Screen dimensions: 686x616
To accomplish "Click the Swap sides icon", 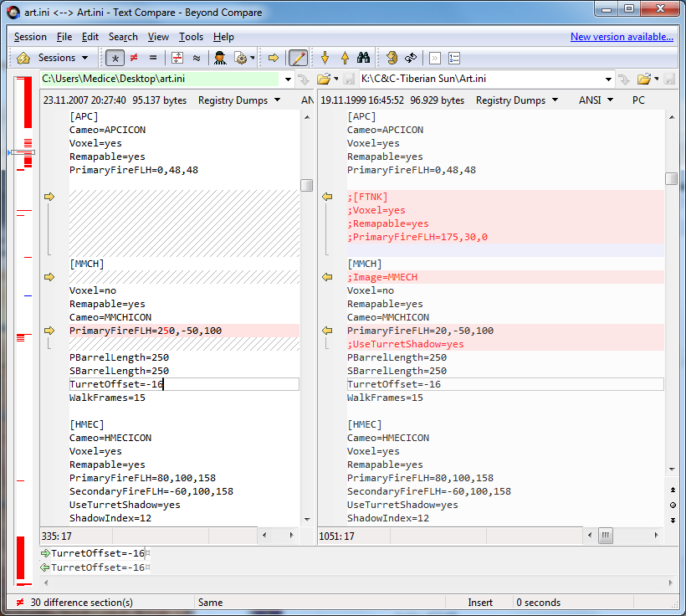I will [x=392, y=58].
